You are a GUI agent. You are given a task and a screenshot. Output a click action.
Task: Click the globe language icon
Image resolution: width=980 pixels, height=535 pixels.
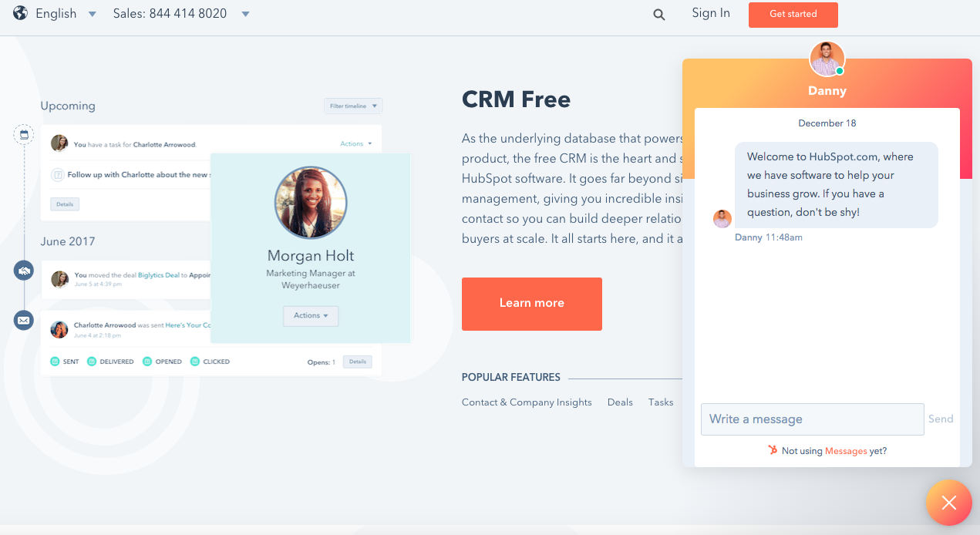coord(20,13)
